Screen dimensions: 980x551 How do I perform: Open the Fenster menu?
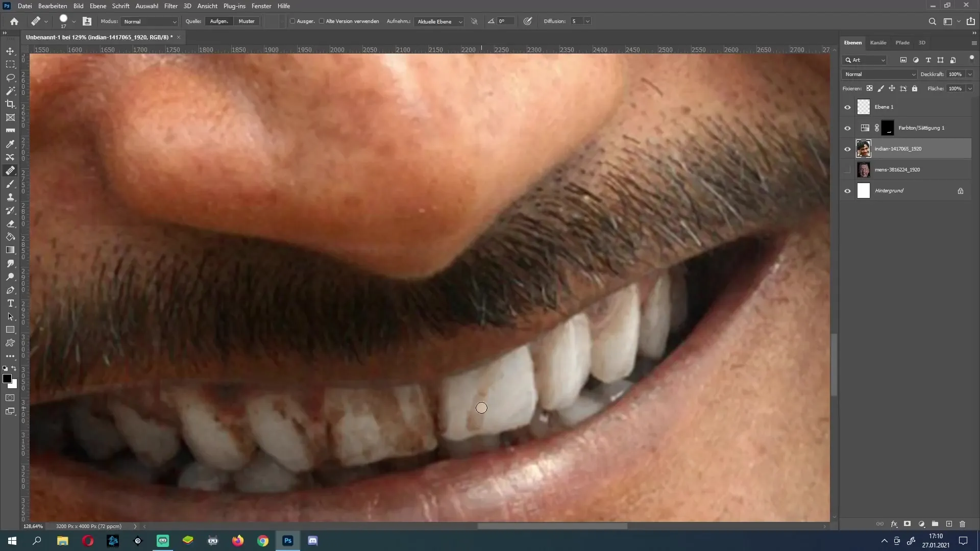tap(261, 6)
